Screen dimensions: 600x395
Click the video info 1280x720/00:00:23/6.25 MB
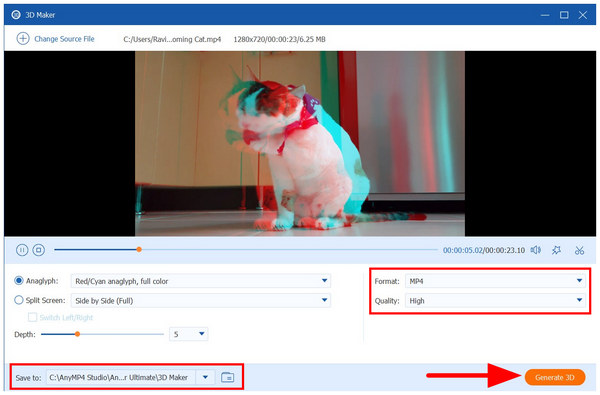279,39
